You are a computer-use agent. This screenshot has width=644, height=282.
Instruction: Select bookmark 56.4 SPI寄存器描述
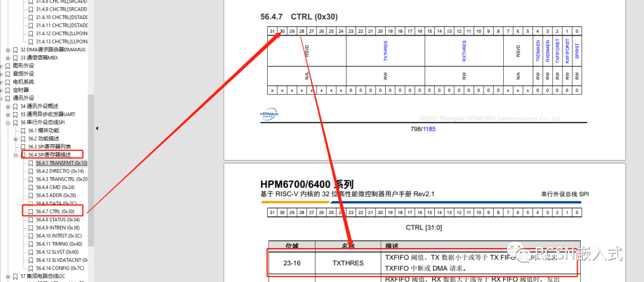tap(49, 155)
